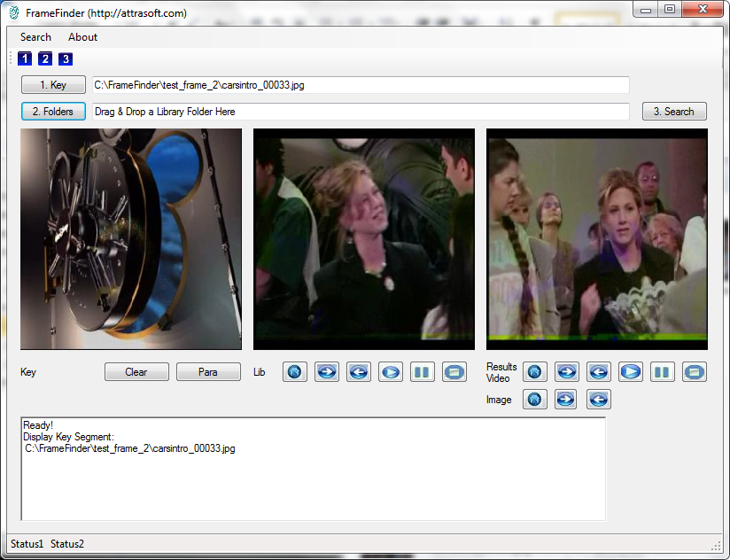Click the 3. Search button
This screenshot has height=560, width=730.
[674, 112]
